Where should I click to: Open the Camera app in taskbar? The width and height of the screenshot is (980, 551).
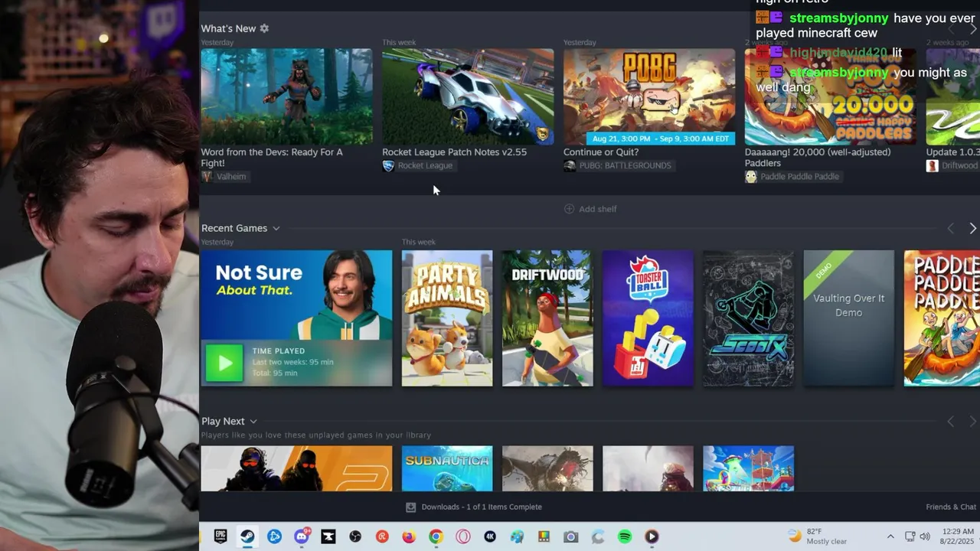(x=570, y=536)
